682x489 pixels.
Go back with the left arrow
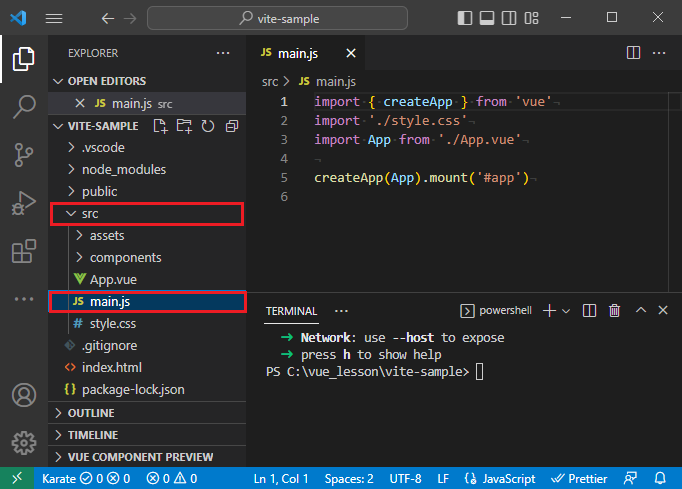107,18
